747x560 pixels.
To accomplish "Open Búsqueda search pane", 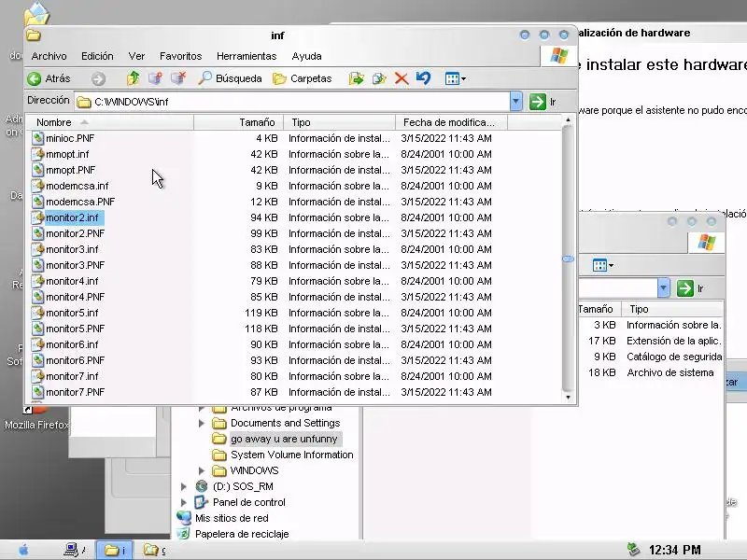I will tap(230, 78).
